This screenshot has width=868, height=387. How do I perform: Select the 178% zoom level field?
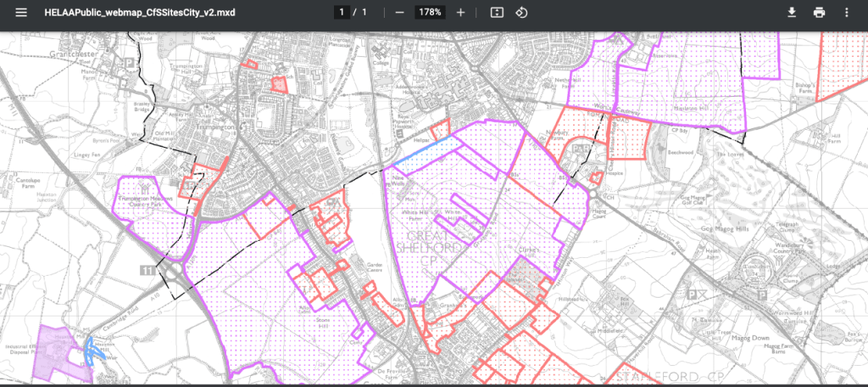[x=430, y=13]
